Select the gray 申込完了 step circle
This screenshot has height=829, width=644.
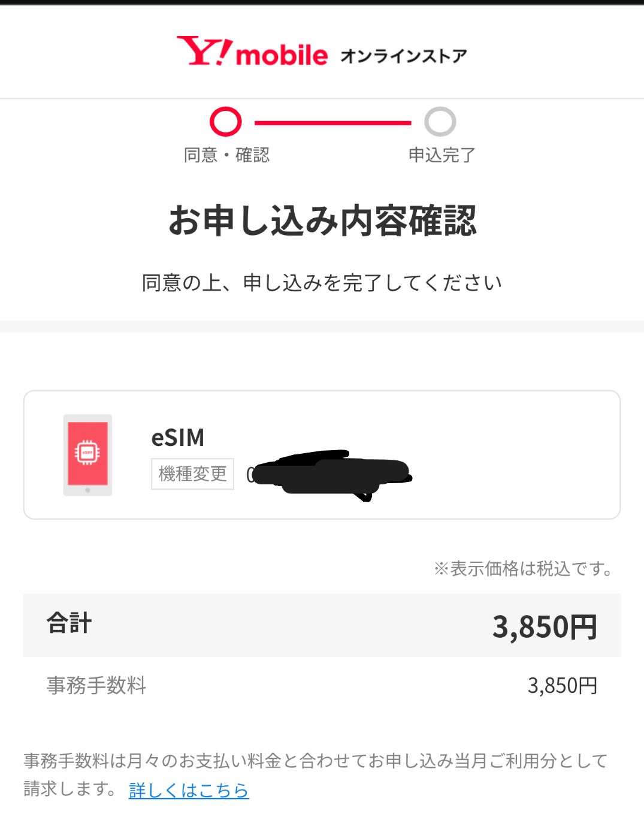pos(440,122)
